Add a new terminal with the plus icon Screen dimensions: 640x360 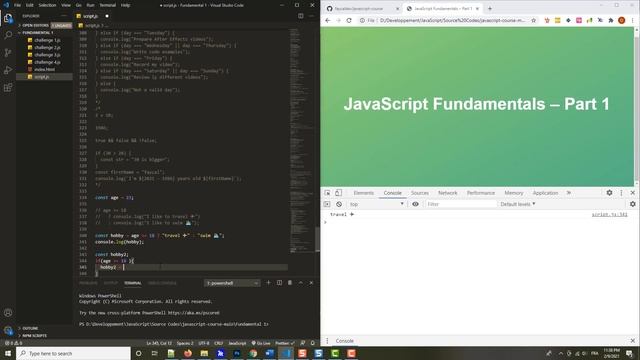pos(268,283)
